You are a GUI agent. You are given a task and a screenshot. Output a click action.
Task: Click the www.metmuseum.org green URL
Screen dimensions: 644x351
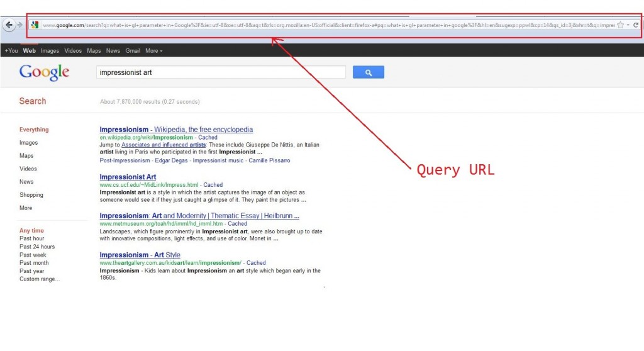[161, 224]
